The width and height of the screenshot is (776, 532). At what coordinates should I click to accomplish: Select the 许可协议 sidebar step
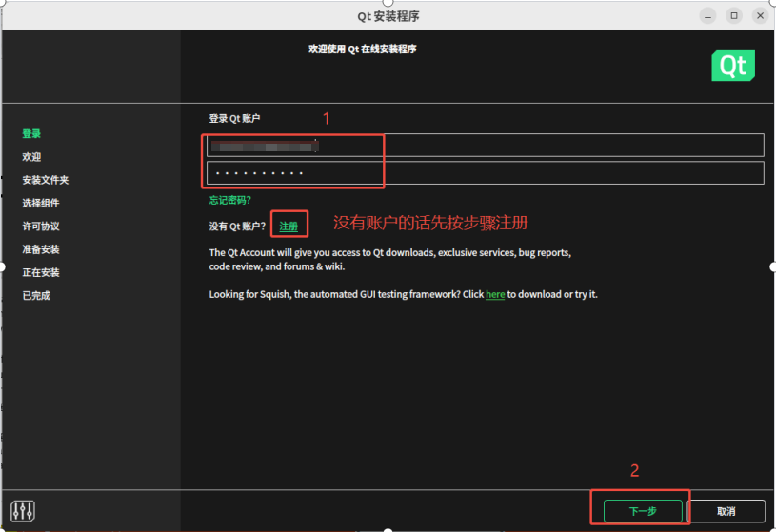tap(41, 227)
